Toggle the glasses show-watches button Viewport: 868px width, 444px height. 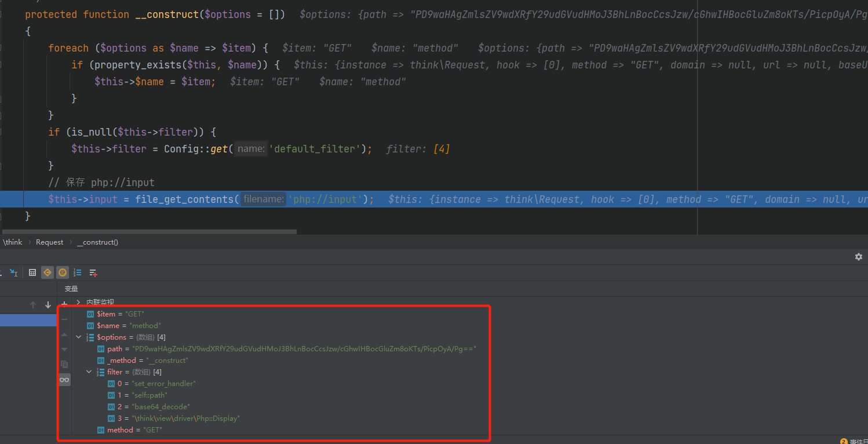tap(64, 380)
